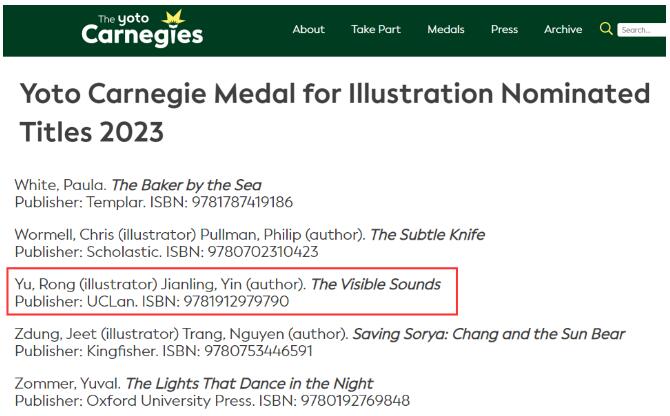
Task: Open the Take Part menu
Action: point(376,29)
